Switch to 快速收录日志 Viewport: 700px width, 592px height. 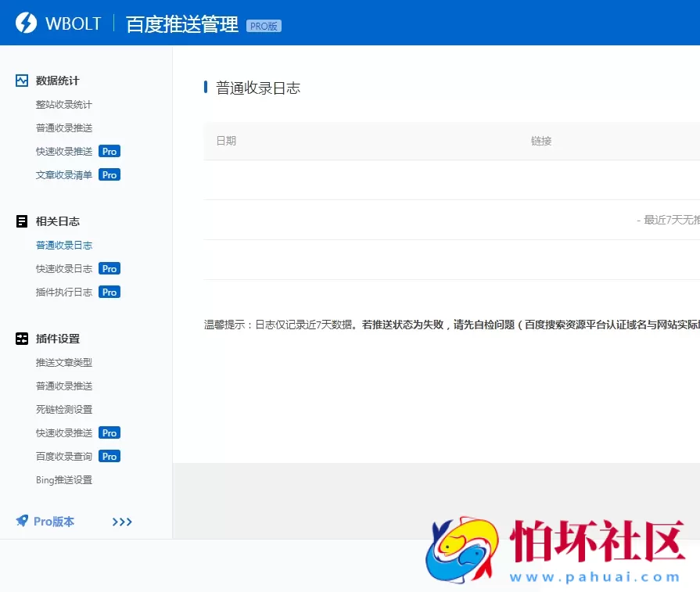[x=63, y=268]
